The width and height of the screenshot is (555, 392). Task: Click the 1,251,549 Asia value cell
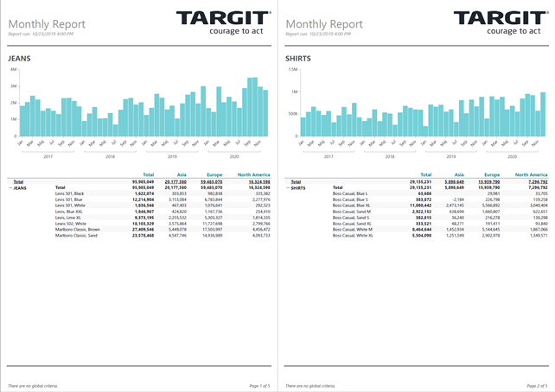point(455,236)
